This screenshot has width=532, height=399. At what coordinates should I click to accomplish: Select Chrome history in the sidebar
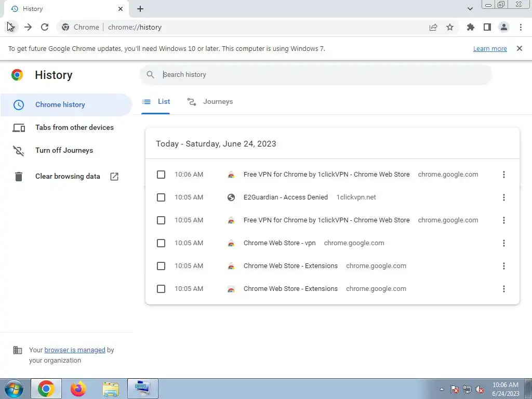coord(66,104)
